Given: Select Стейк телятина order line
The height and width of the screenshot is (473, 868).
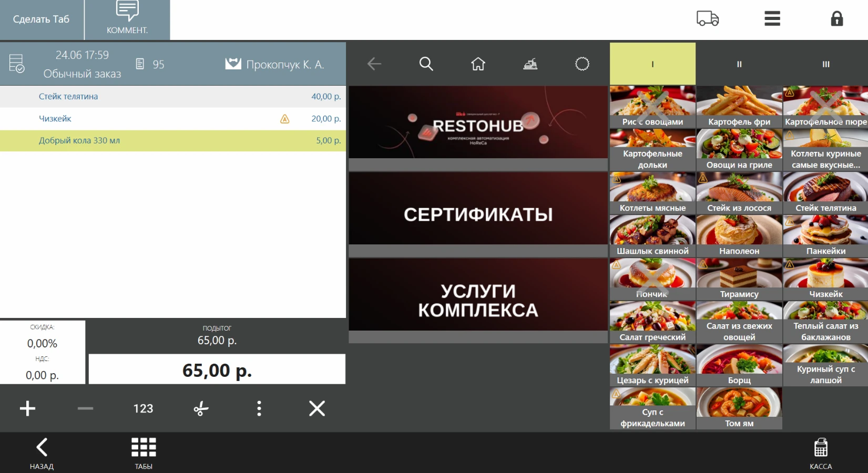Looking at the screenshot, I should tap(173, 97).
